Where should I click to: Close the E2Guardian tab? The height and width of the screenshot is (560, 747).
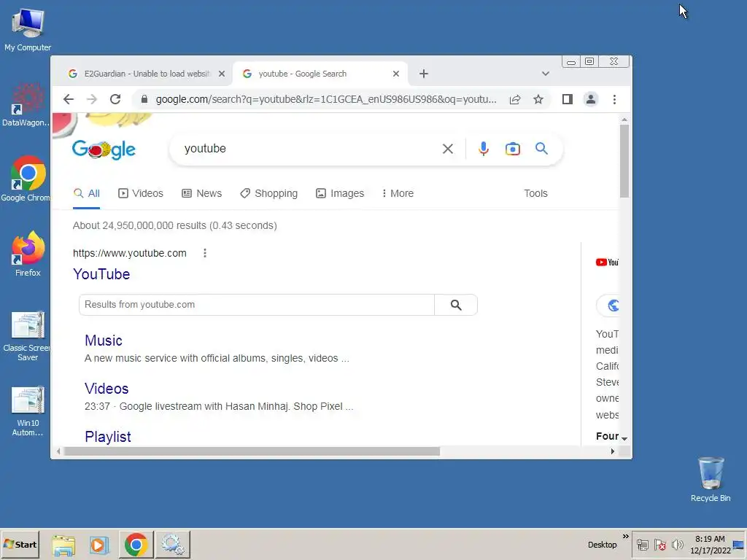[222, 74]
